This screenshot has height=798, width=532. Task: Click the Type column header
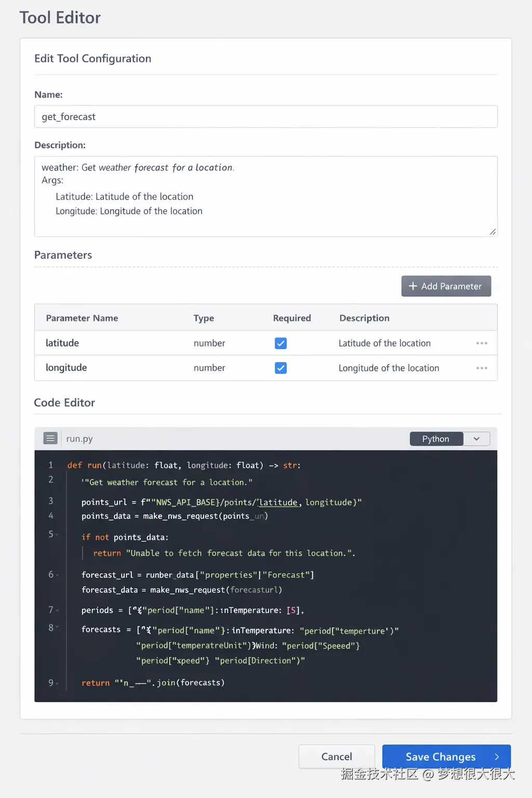pos(204,318)
